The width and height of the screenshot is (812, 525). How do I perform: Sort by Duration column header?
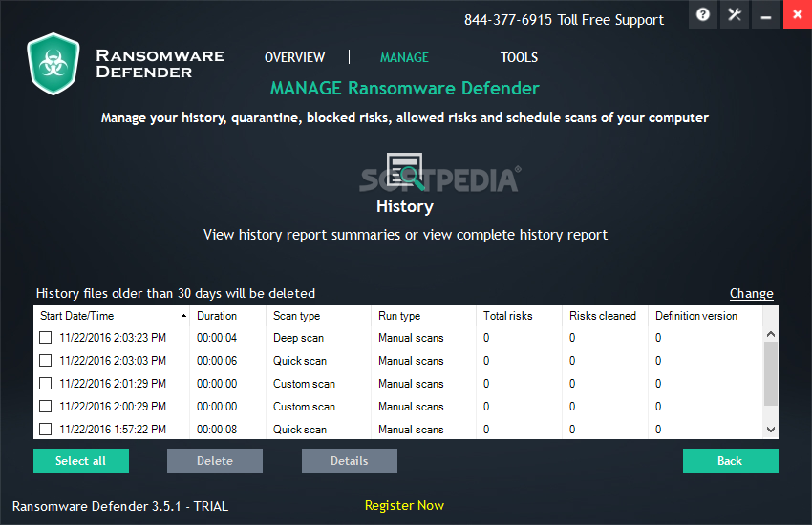point(228,316)
